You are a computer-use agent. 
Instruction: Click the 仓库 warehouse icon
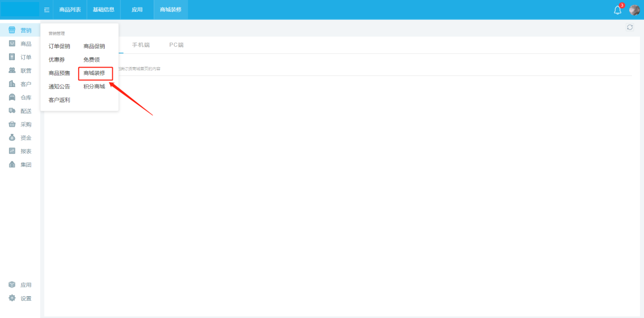[x=12, y=97]
